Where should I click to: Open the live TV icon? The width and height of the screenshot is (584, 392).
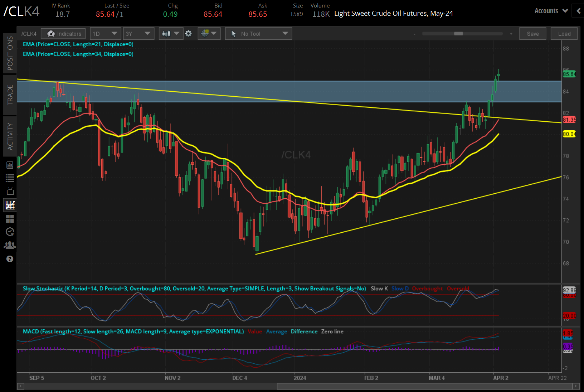pyautogui.click(x=10, y=191)
